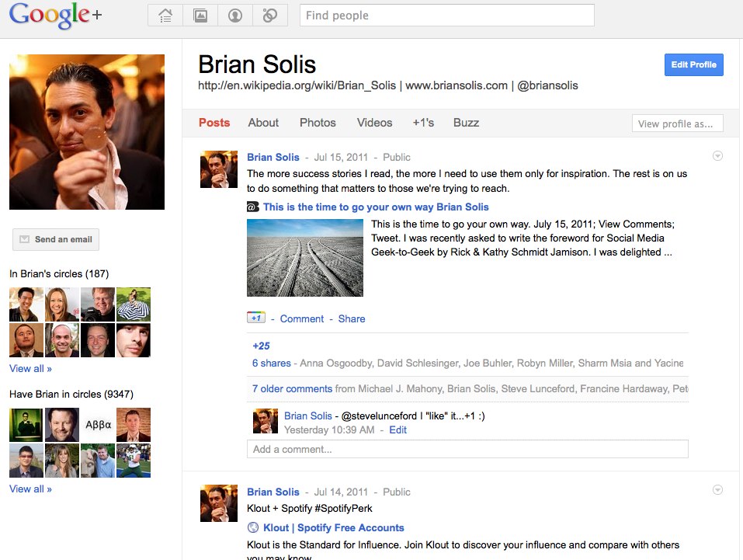The height and width of the screenshot is (560, 743).
Task: Click the +25 count link
Action: (261, 346)
